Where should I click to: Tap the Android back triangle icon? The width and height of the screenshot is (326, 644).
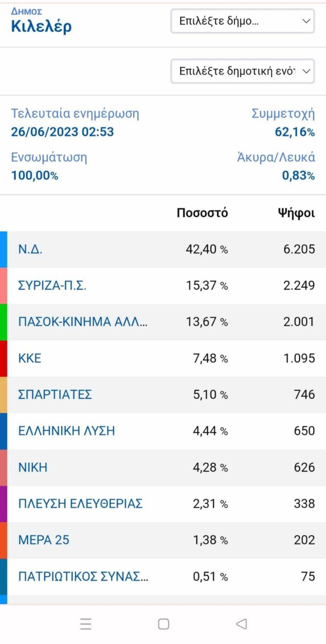pyautogui.click(x=241, y=624)
